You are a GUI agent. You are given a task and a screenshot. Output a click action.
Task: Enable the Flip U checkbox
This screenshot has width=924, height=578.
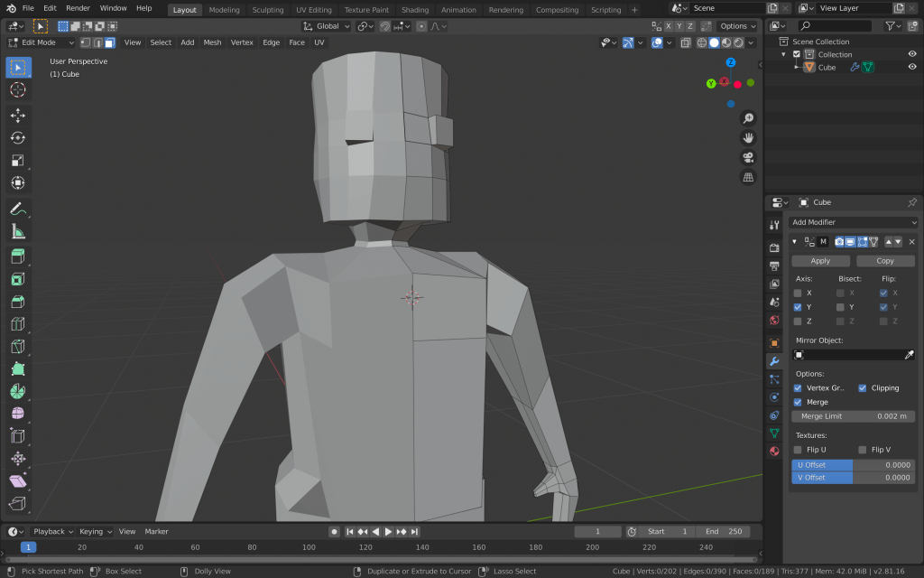pos(798,450)
